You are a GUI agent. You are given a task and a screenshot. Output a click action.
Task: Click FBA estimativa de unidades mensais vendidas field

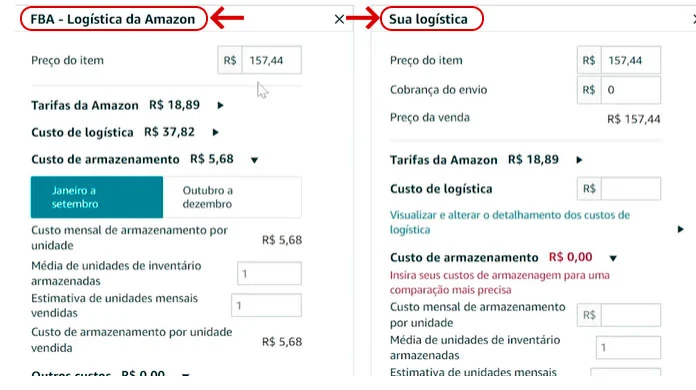point(266,305)
